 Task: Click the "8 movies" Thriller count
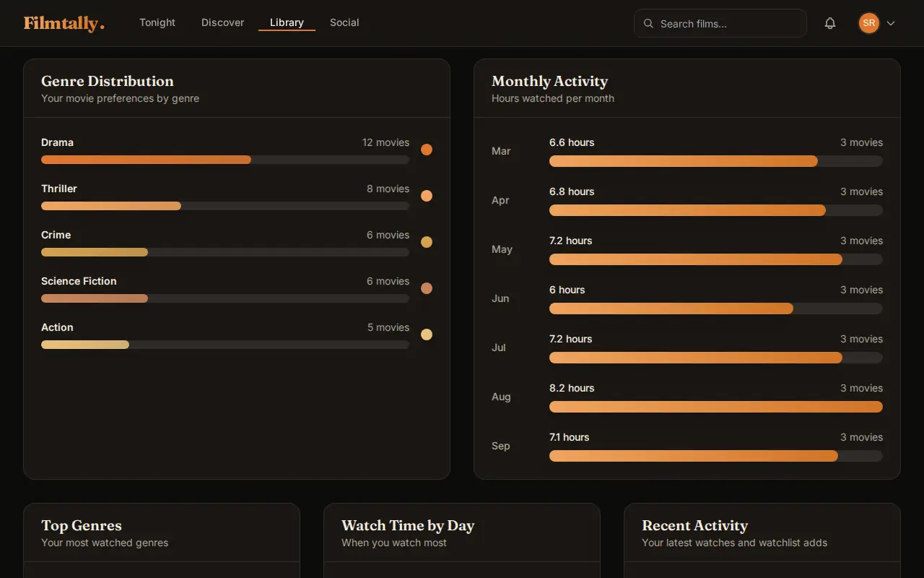tap(388, 189)
